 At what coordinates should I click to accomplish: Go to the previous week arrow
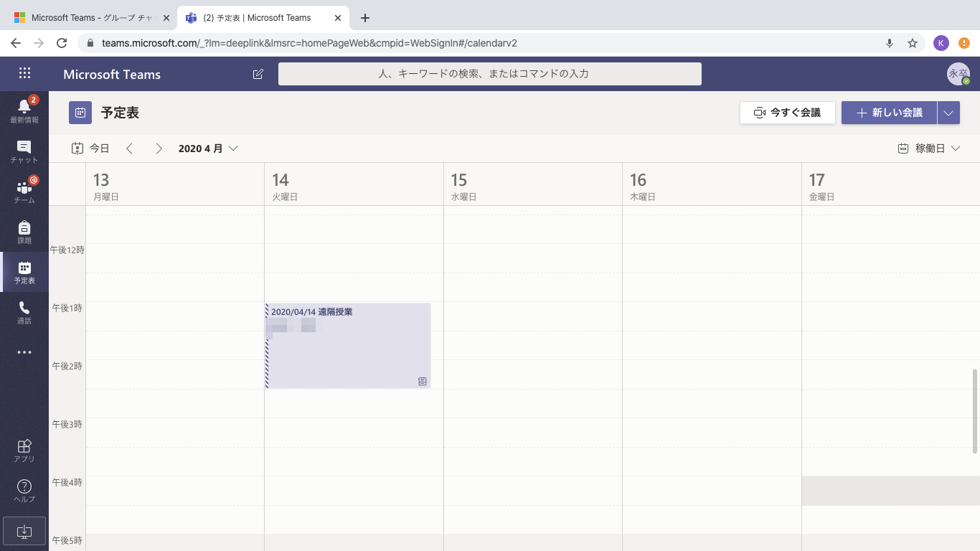(x=129, y=149)
